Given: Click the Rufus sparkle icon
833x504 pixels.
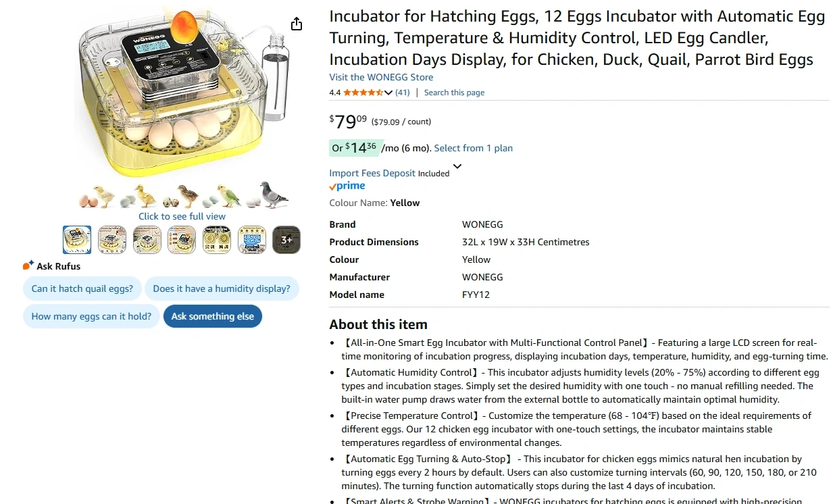Looking at the screenshot, I should tap(28, 266).
